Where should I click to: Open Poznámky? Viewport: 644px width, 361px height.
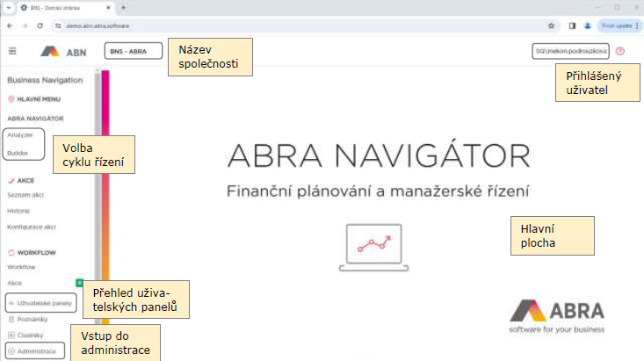33,319
